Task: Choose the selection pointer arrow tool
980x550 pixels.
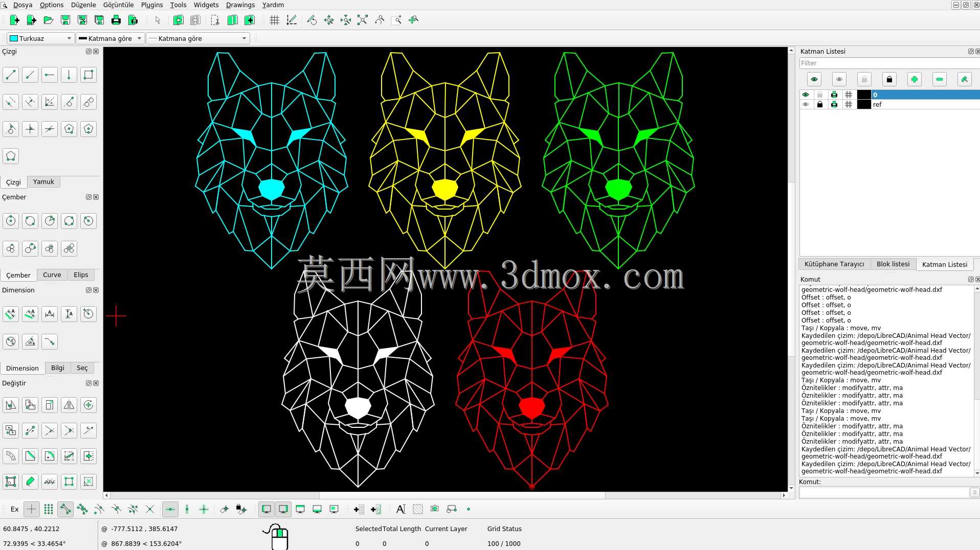Action: tap(158, 20)
